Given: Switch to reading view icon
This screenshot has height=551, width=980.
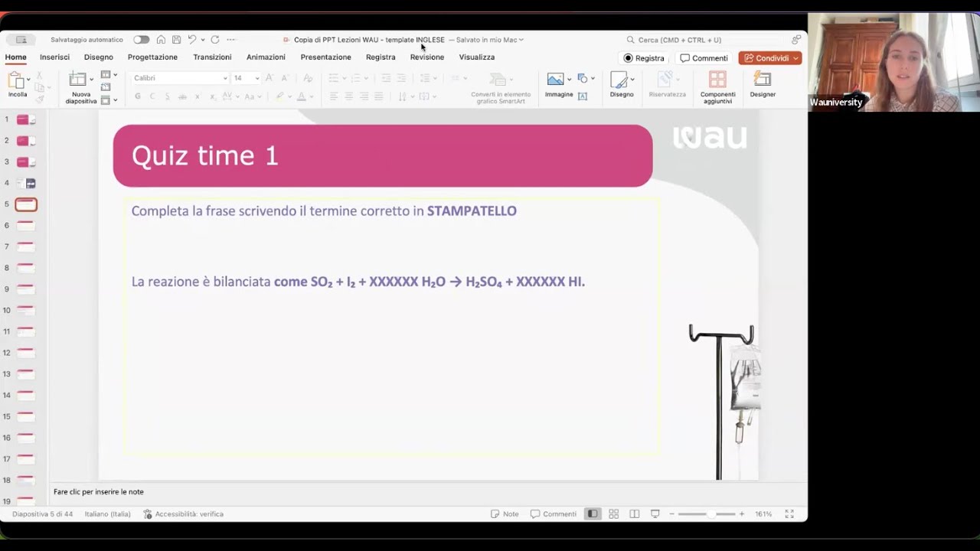Looking at the screenshot, I should click(635, 514).
